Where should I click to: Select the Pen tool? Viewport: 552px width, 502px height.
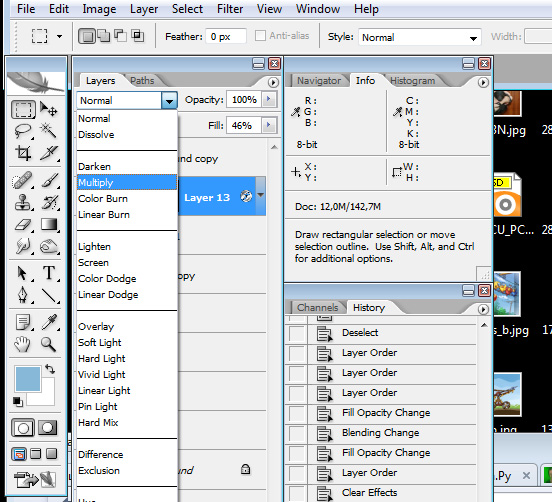pos(23,295)
